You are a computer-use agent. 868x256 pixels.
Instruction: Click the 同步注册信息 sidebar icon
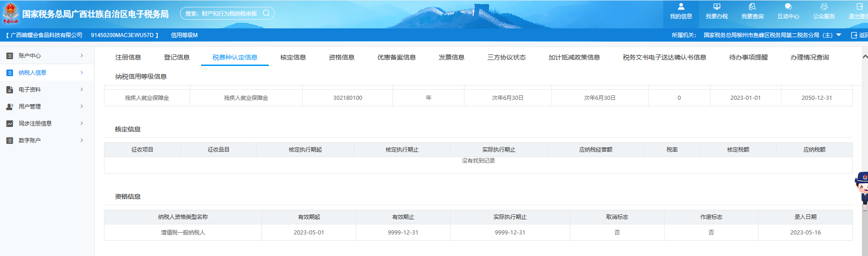tap(10, 124)
